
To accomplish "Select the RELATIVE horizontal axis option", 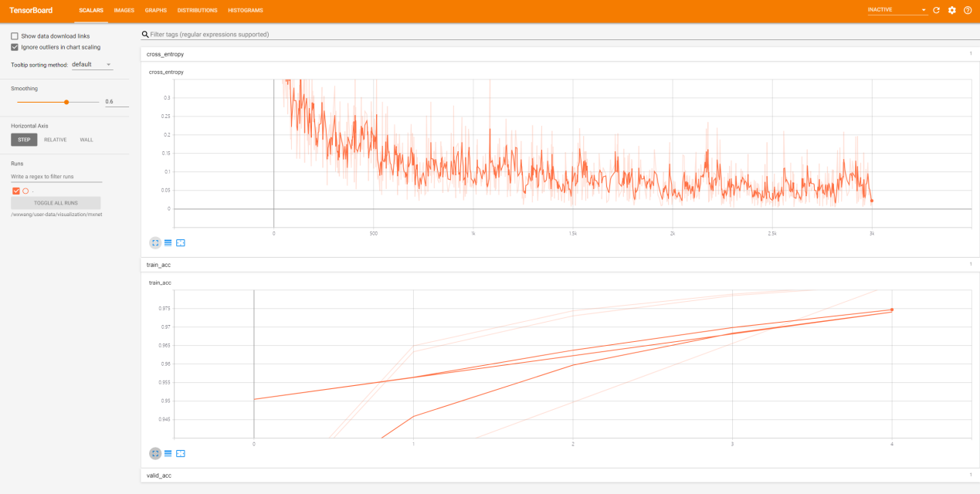I will (x=55, y=140).
